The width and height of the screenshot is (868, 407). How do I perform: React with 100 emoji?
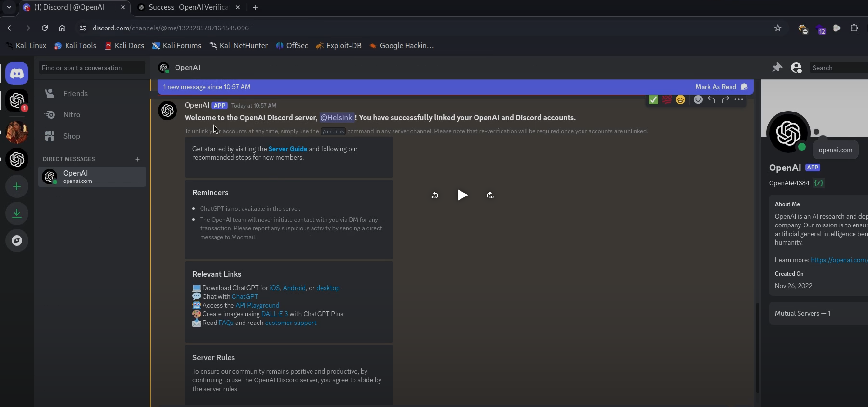[667, 99]
